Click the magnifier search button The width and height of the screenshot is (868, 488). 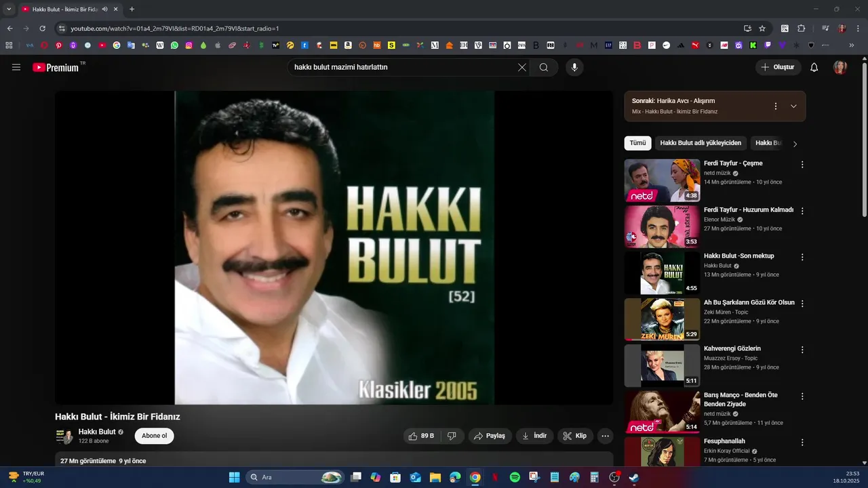pos(544,67)
